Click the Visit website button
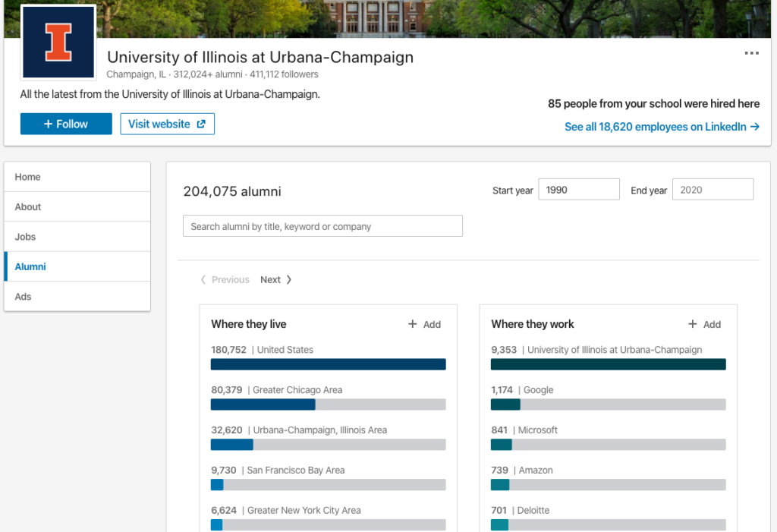 pos(167,124)
